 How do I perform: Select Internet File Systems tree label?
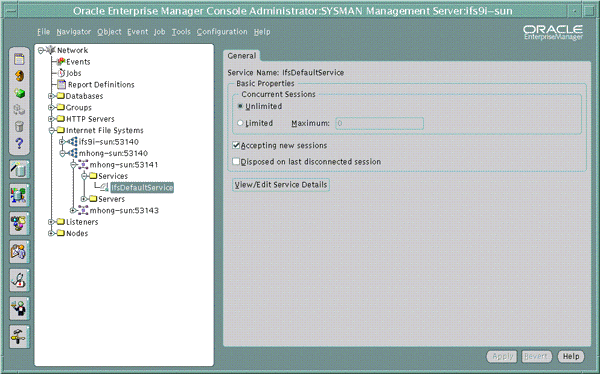(105, 131)
